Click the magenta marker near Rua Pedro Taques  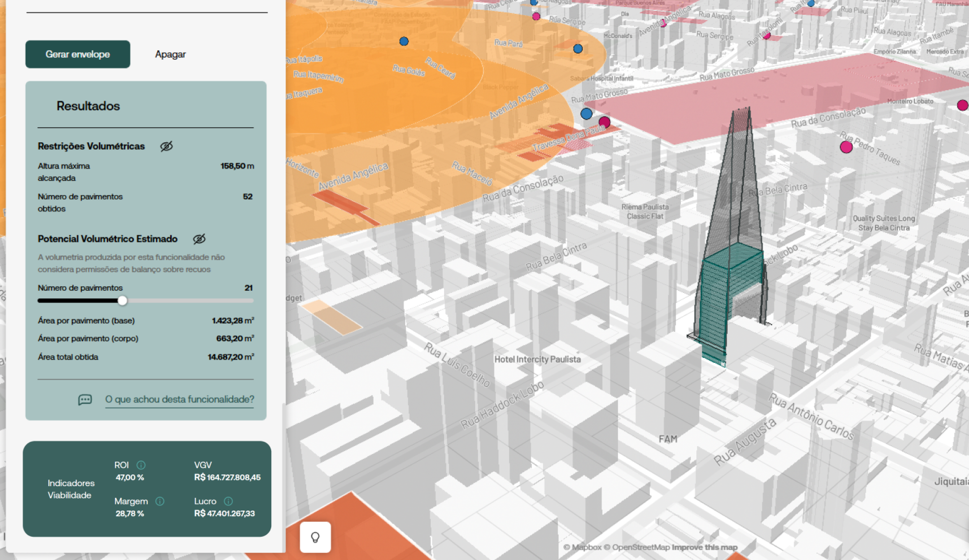[846, 147]
